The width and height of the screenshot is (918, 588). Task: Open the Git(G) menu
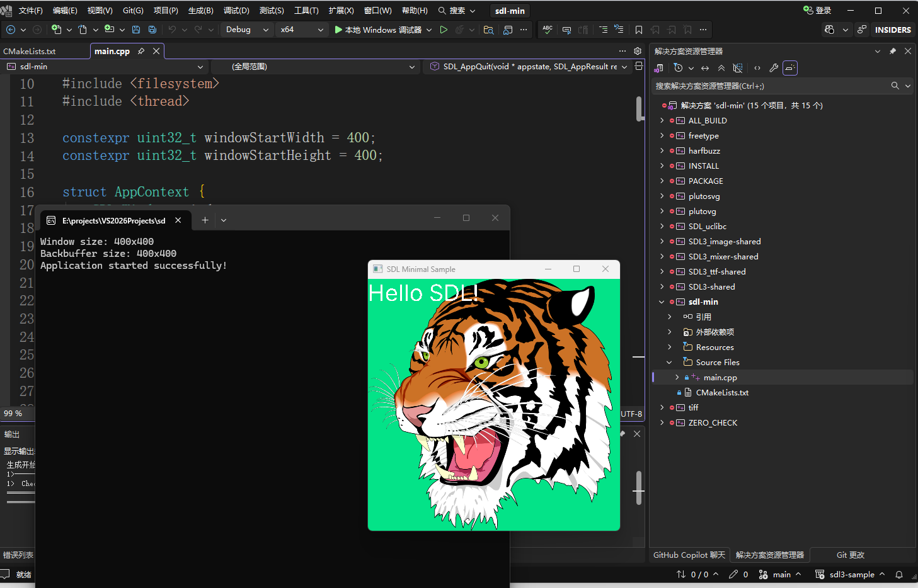tap(133, 11)
